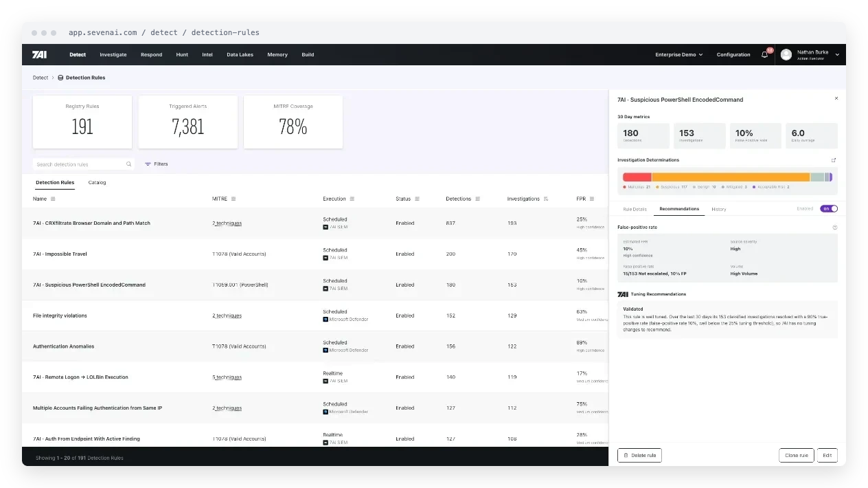This screenshot has width=868, height=488.
Task: Click the Triggered Alerts 7,381 card
Action: pos(188,122)
